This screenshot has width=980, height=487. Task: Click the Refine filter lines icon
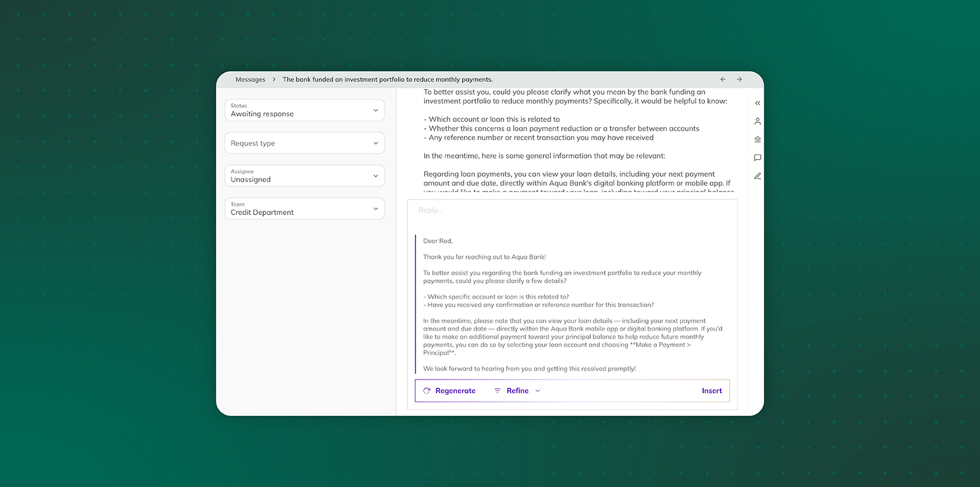[498, 391]
